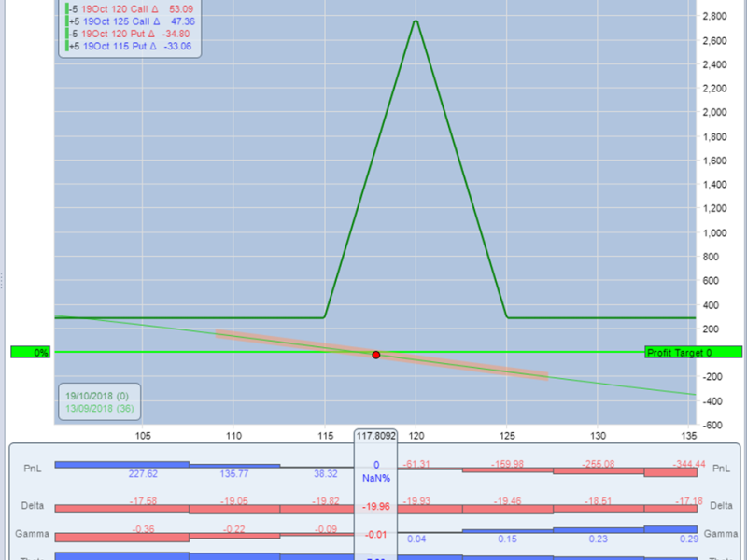Toggle the 13/09/2018 (36) date line
This screenshot has height=560, width=747.
[98, 408]
